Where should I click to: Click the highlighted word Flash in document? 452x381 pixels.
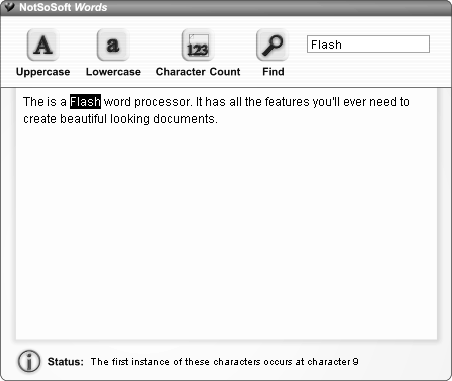tap(85, 102)
